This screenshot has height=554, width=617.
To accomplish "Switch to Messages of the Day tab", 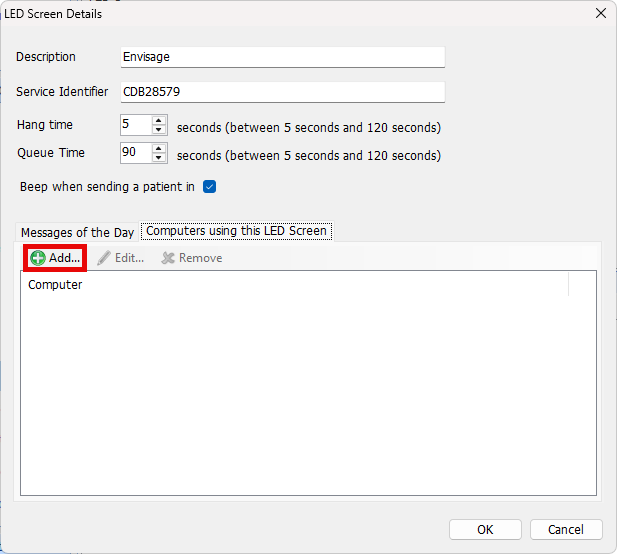I will [77, 232].
